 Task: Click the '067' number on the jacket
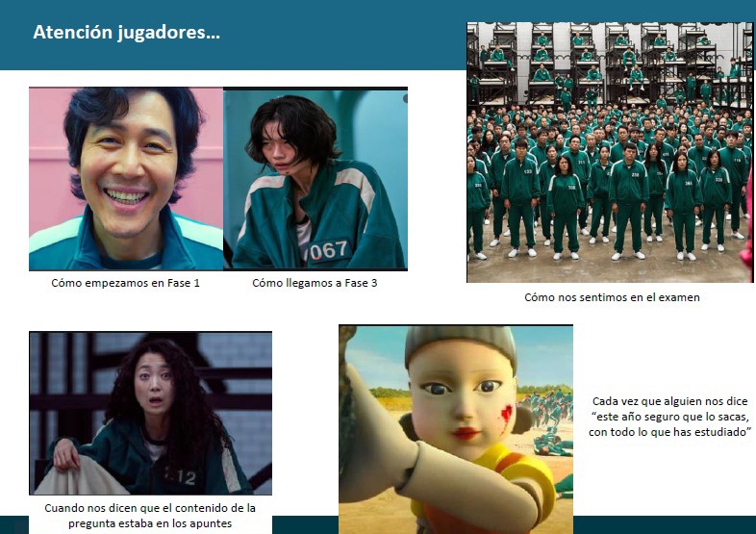329,250
